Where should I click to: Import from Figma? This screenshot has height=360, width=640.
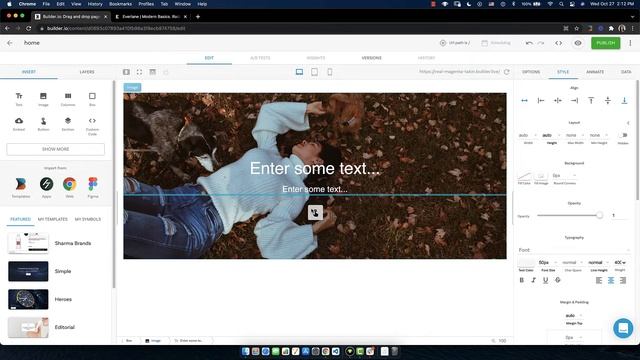coord(93,187)
